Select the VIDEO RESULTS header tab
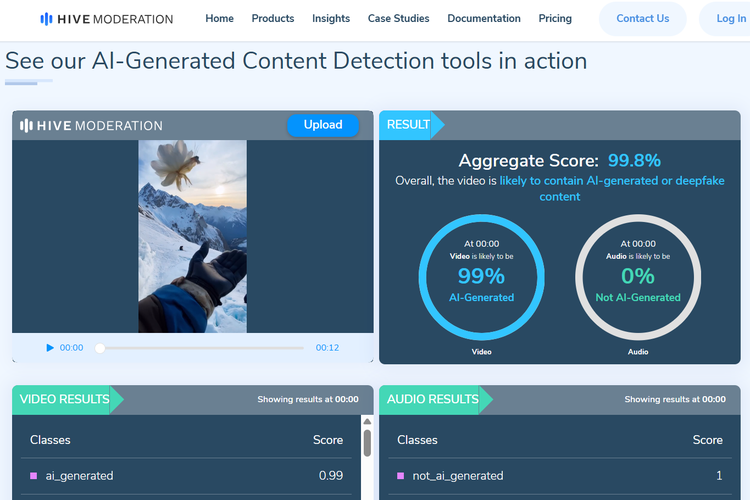 [x=65, y=399]
